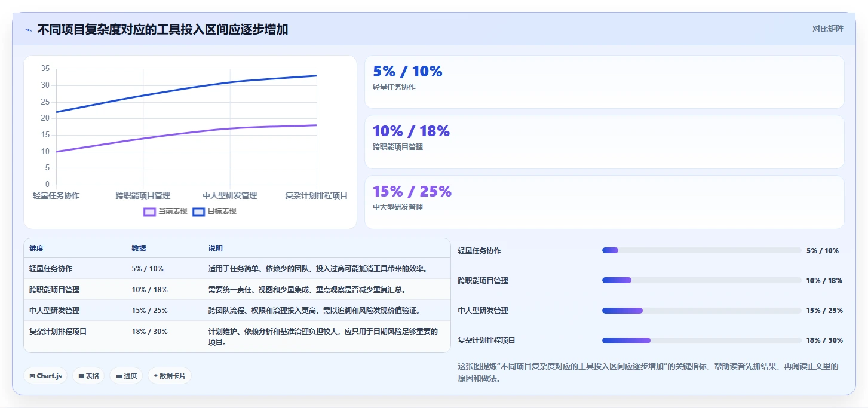Image resolution: width=868 pixels, height=408 pixels.
Task: Click the table data cell 18% / 30%
Action: (149, 332)
